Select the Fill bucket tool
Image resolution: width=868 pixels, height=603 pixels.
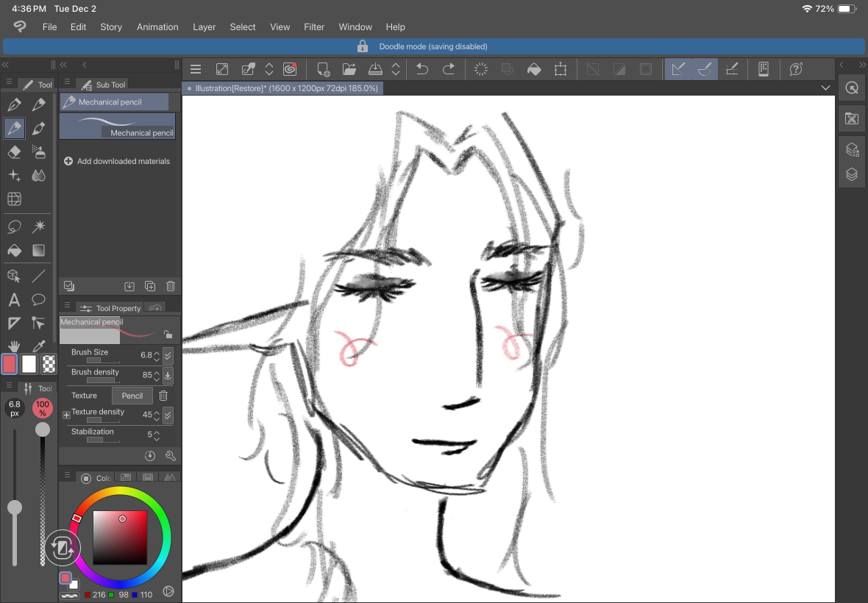[15, 251]
